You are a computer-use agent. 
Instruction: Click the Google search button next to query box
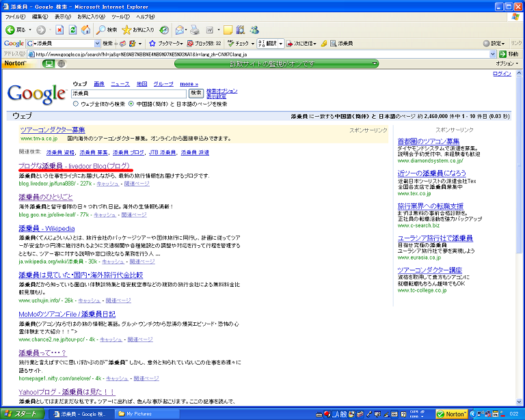[196, 93]
